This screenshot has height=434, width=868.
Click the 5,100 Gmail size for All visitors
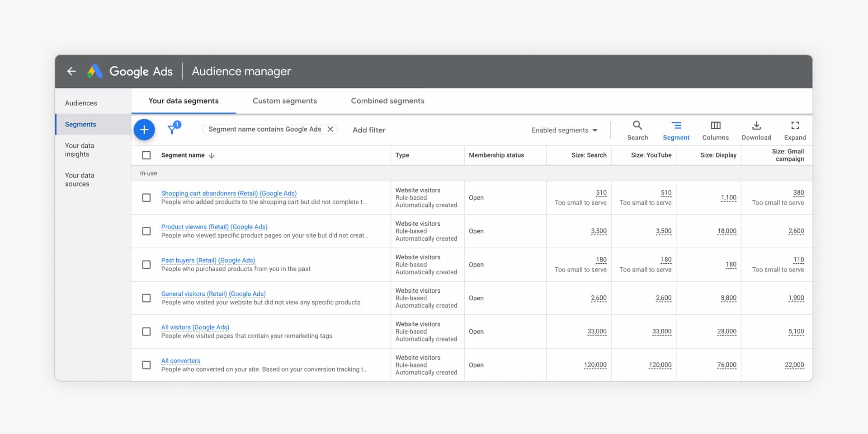click(x=796, y=331)
